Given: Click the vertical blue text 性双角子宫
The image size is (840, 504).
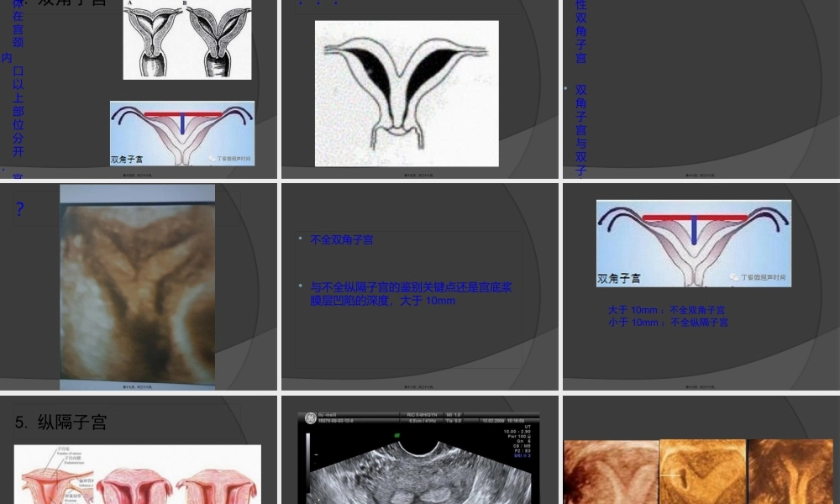Looking at the screenshot, I should [x=580, y=34].
